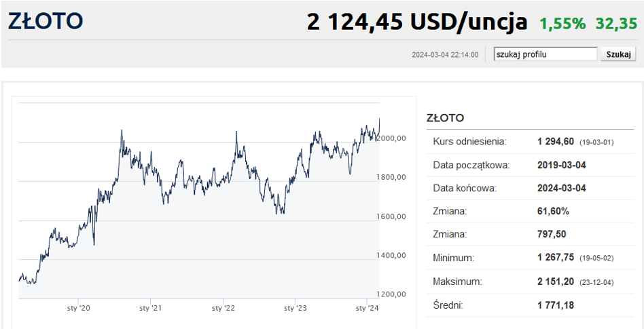Select the sty '24 x-axis marker
This screenshot has width=644, height=329.
[368, 308]
